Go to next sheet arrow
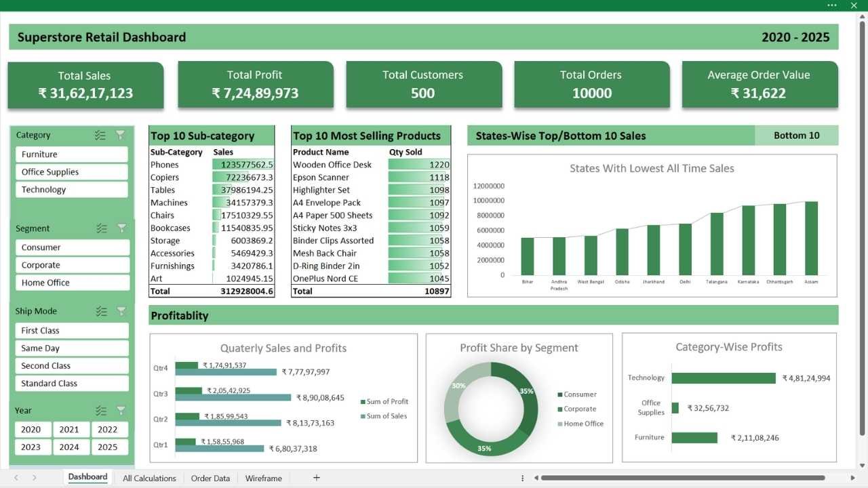This screenshot has height=488, width=868. [35, 478]
